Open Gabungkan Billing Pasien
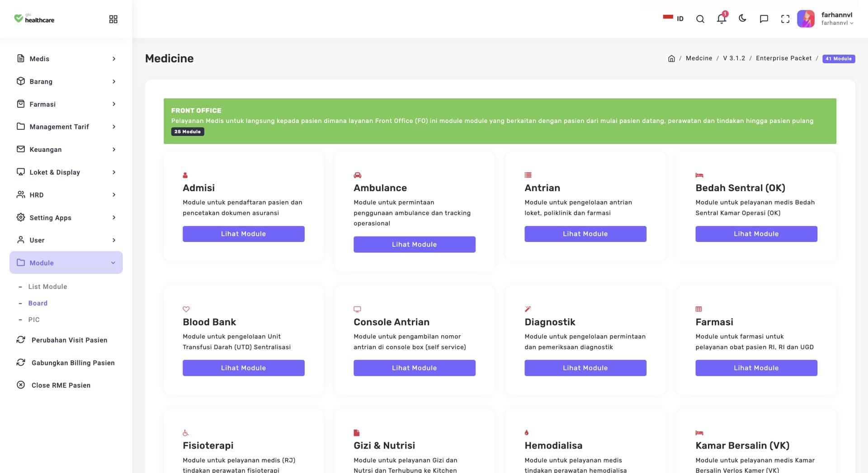 (66, 363)
